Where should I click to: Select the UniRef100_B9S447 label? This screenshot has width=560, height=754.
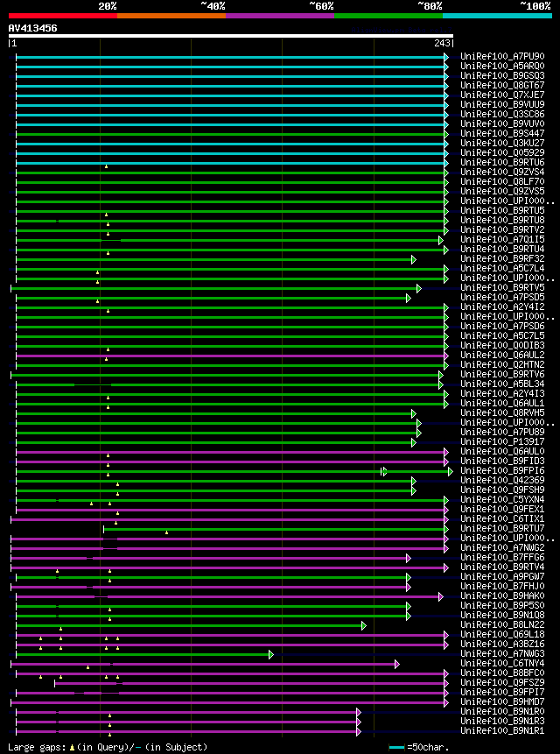click(502, 133)
